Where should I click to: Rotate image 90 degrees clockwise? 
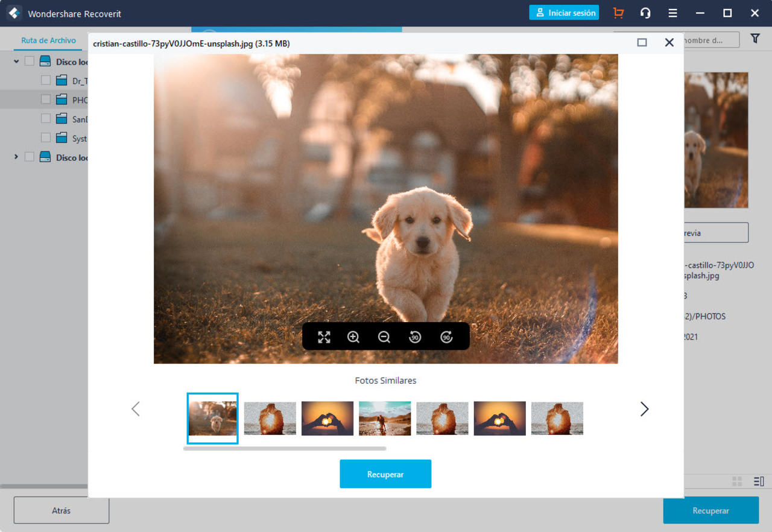(x=446, y=337)
